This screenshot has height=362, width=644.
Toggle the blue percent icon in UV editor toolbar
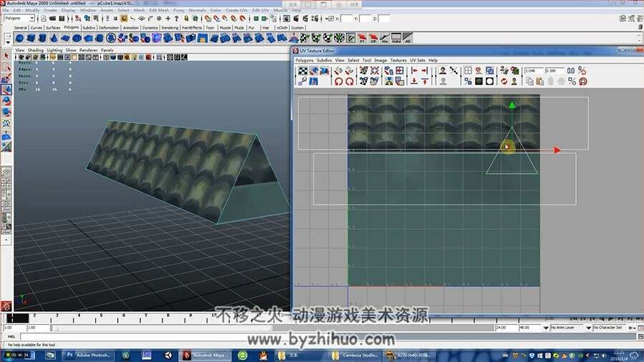click(x=468, y=82)
